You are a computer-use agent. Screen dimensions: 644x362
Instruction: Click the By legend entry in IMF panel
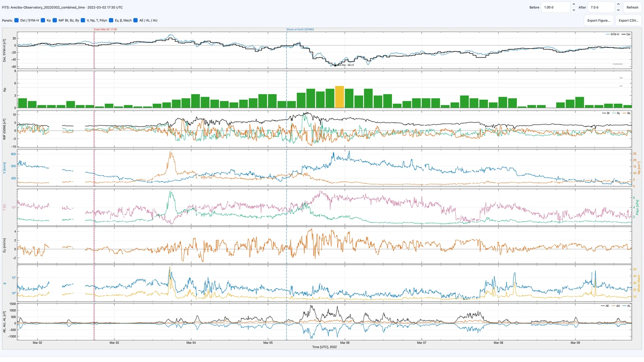[x=616, y=113]
